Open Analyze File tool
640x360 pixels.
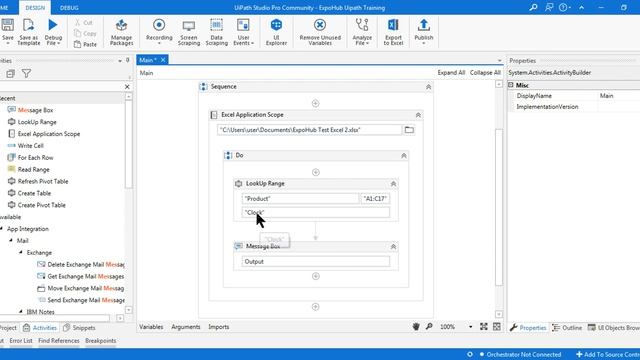(362, 32)
